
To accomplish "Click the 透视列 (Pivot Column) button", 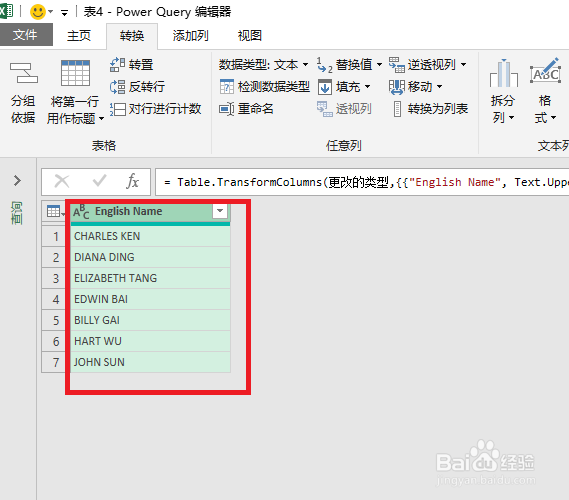I will click(x=344, y=108).
